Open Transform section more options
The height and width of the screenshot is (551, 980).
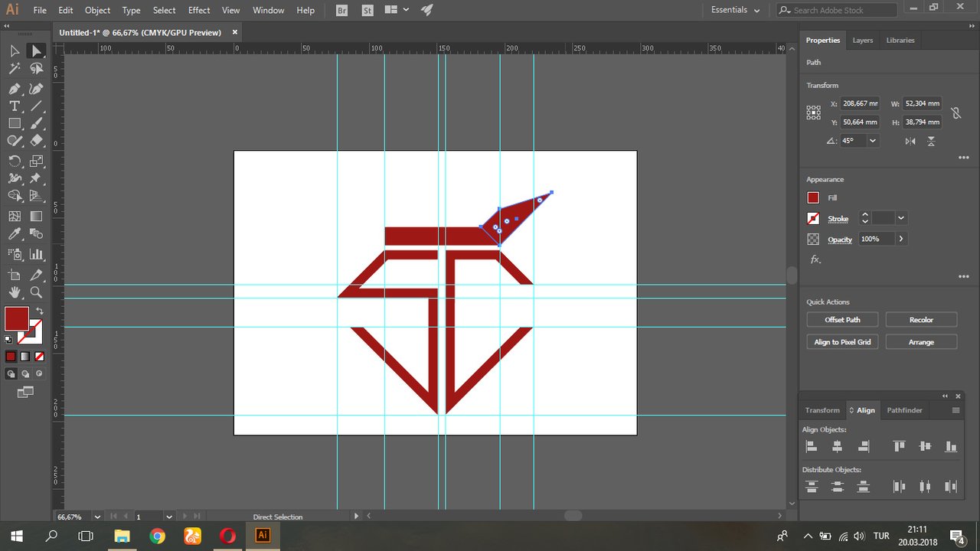[963, 158]
